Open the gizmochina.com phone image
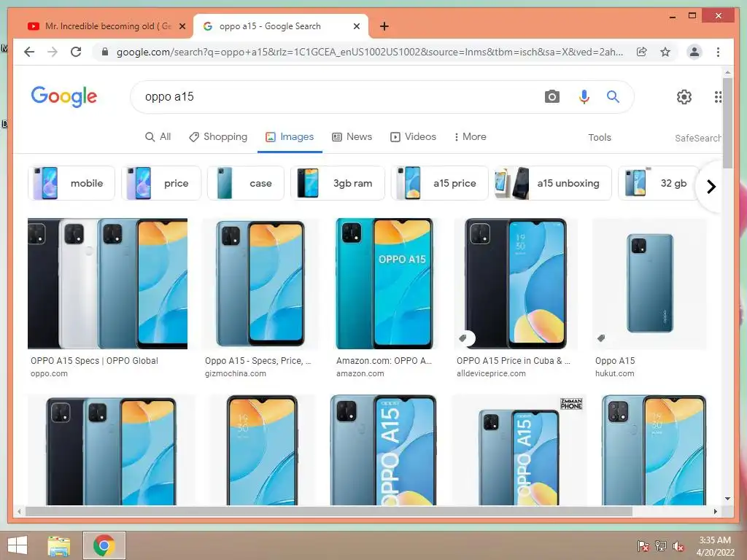Image resolution: width=747 pixels, height=560 pixels. (260, 284)
